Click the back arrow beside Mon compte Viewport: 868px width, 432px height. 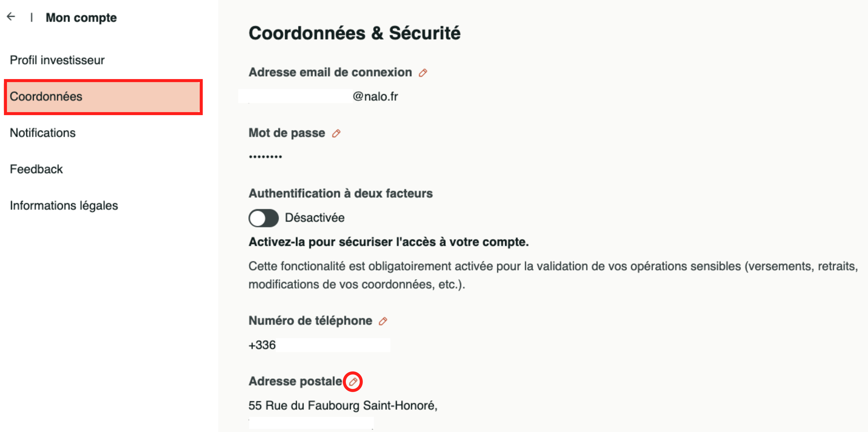(11, 16)
